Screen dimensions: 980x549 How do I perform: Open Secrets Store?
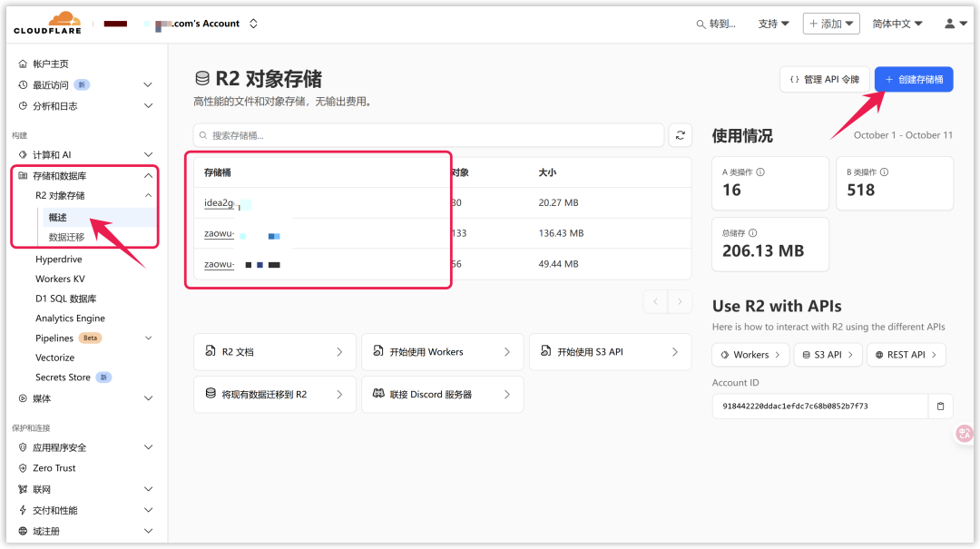tap(63, 377)
